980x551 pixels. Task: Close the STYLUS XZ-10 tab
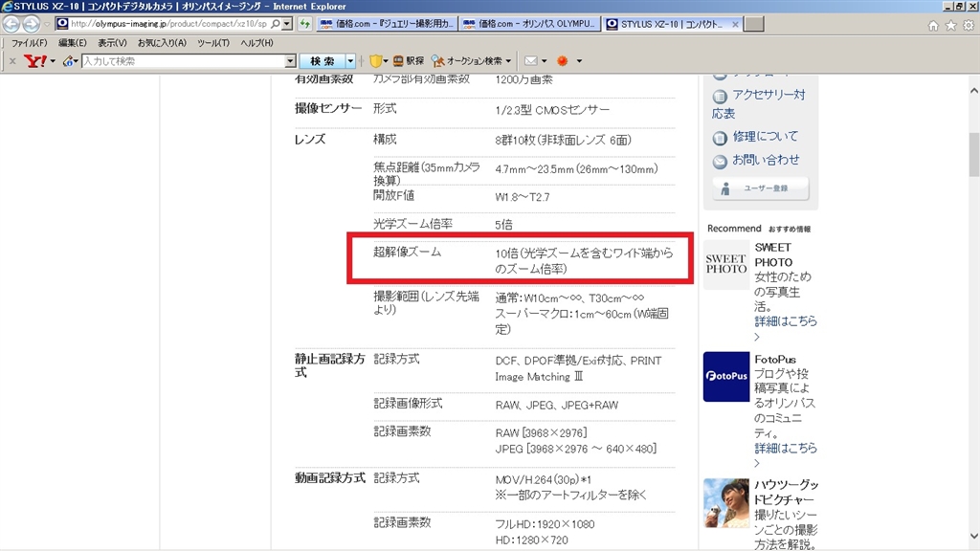coord(735,24)
